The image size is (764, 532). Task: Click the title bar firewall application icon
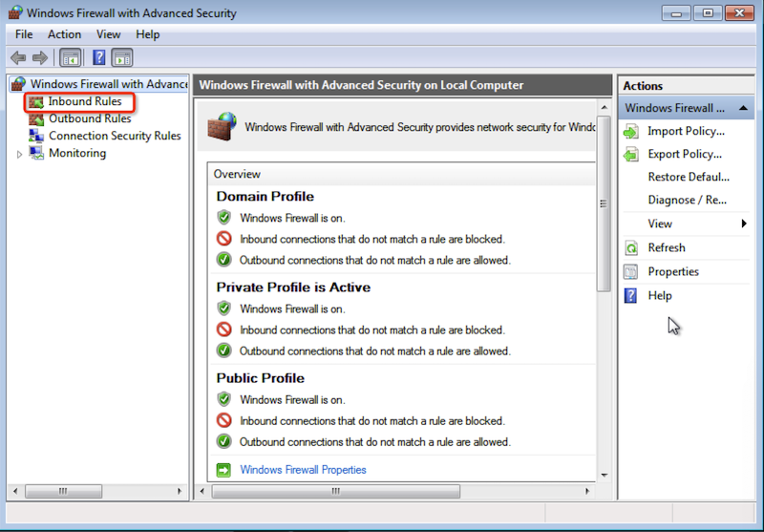[x=15, y=12]
